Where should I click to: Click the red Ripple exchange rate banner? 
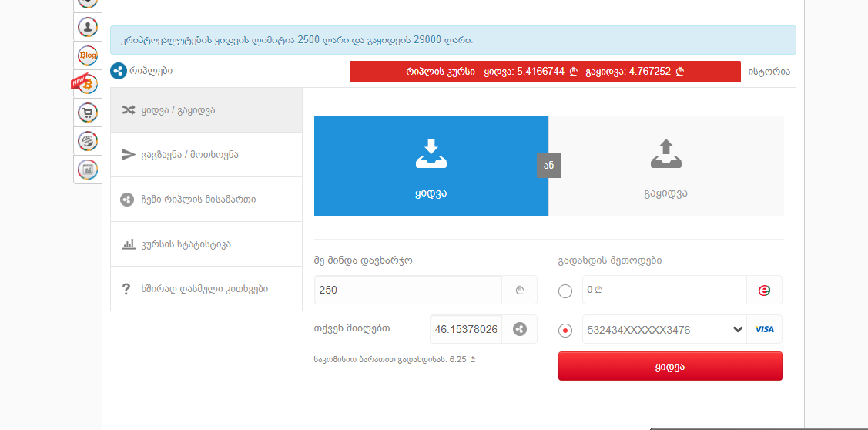pyautogui.click(x=545, y=72)
